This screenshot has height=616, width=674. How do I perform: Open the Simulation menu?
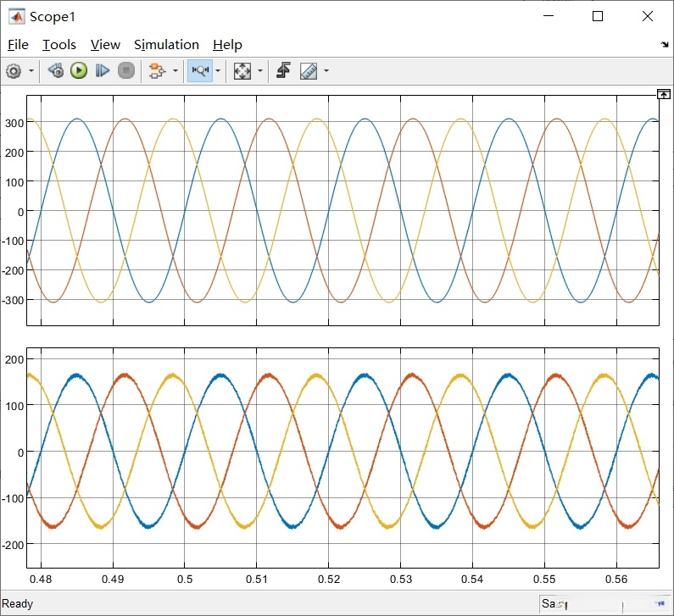coord(166,45)
